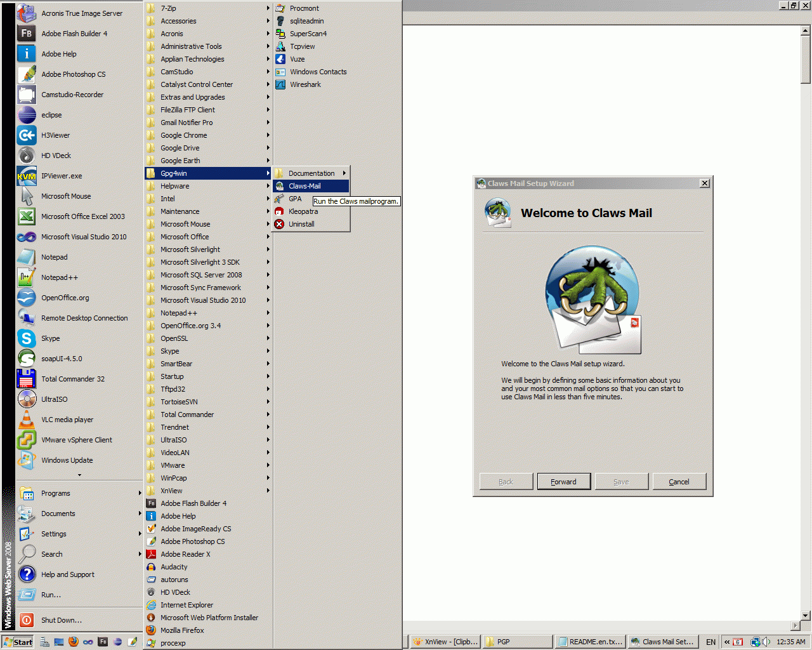
Task: Launch Remote Desktop Connection icon
Action: coord(27,318)
